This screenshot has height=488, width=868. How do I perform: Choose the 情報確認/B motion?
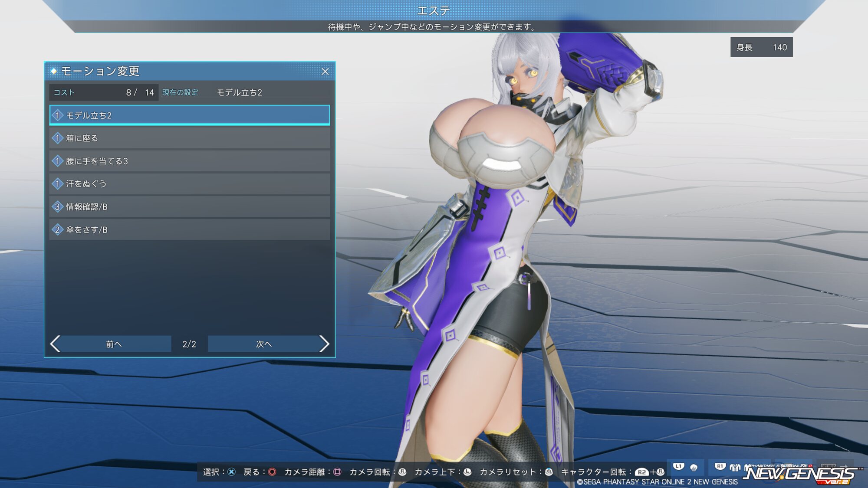point(190,207)
